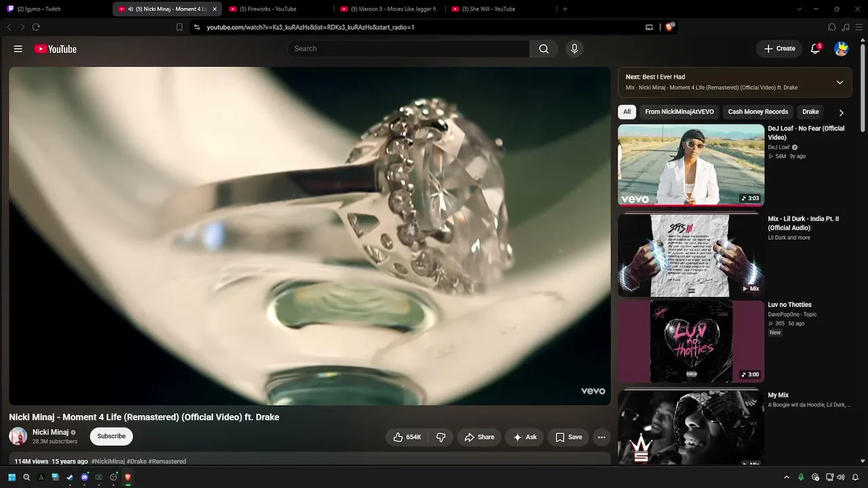The image size is (868, 488).
Task: Select the All filter chip
Action: 627,112
